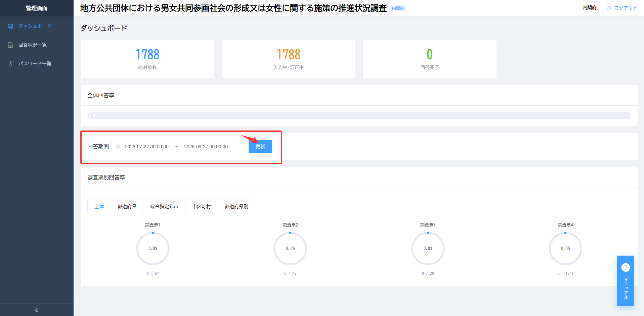Click the ログアウト link
The height and width of the screenshot is (316, 644).
point(626,8)
